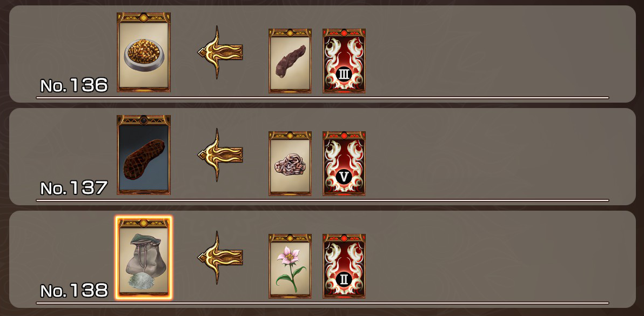
Task: Click the golden arrow in recipe 137
Action: coord(220,154)
